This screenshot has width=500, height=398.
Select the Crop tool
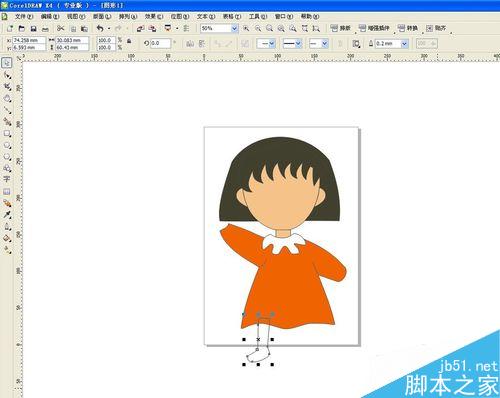[7, 87]
